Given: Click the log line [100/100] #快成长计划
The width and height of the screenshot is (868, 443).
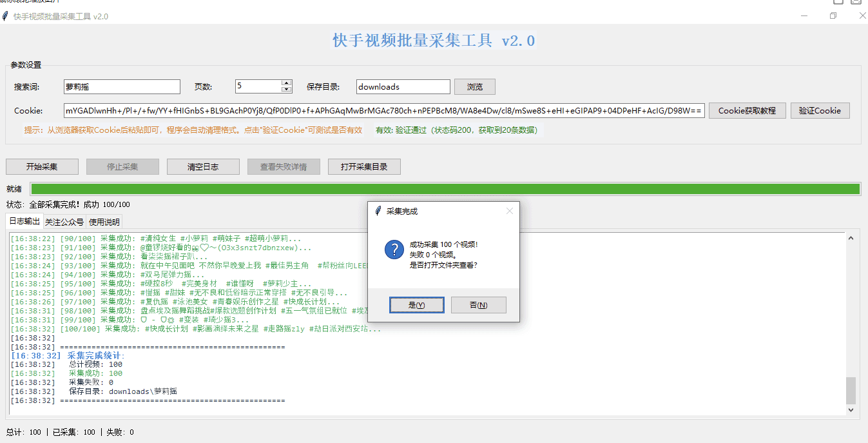Looking at the screenshot, I should [195, 328].
